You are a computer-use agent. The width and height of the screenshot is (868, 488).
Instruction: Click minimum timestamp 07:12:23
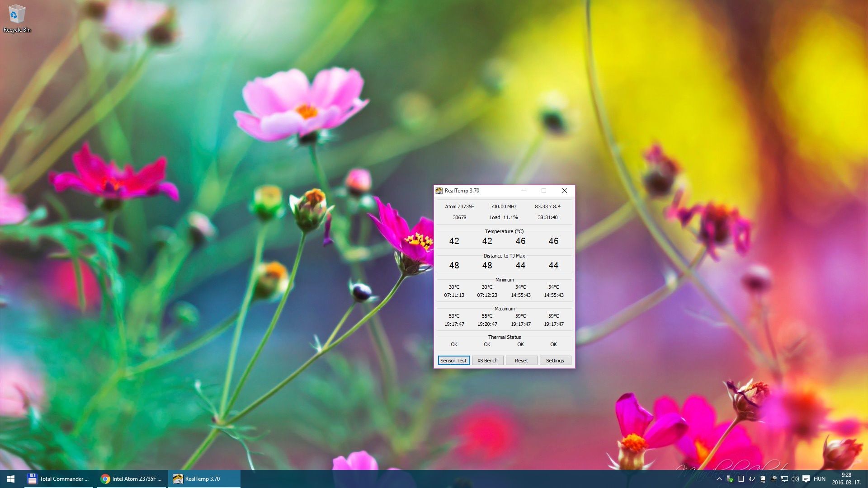coord(487,295)
